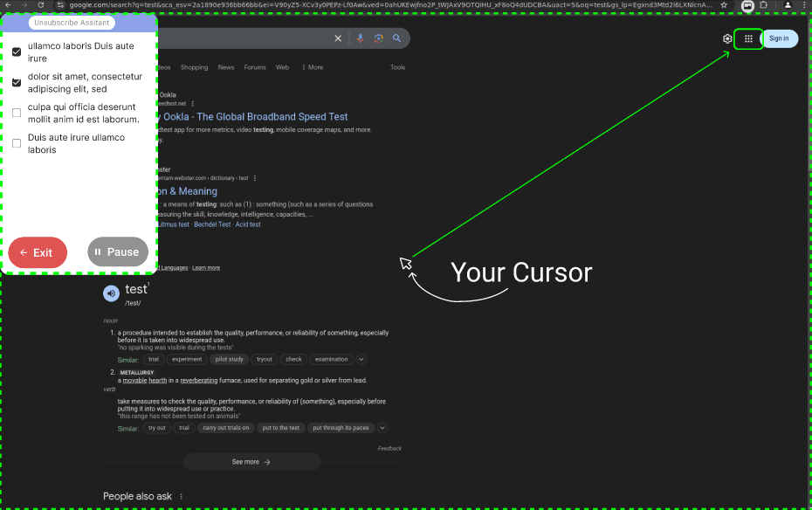Start voice search with the microphone

(361, 38)
